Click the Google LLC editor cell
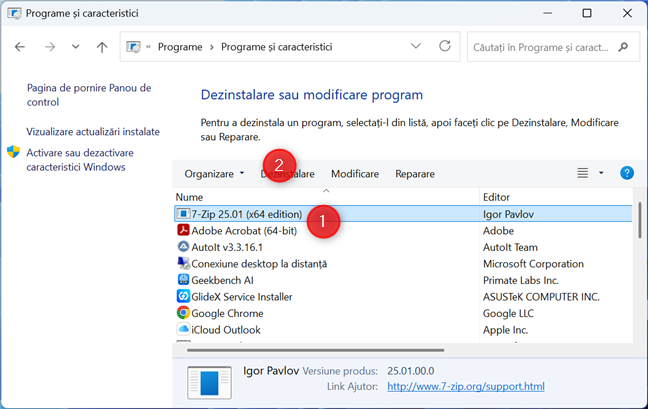 [508, 313]
